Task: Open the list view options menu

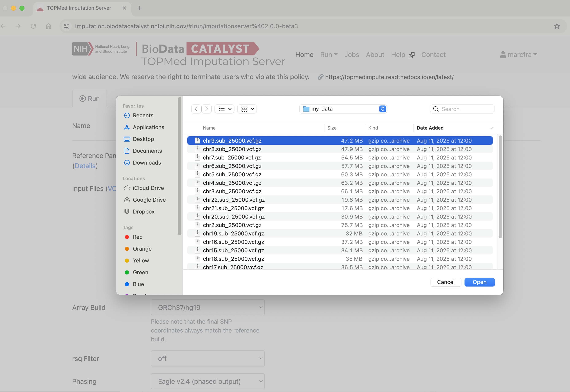Action: tap(225, 109)
